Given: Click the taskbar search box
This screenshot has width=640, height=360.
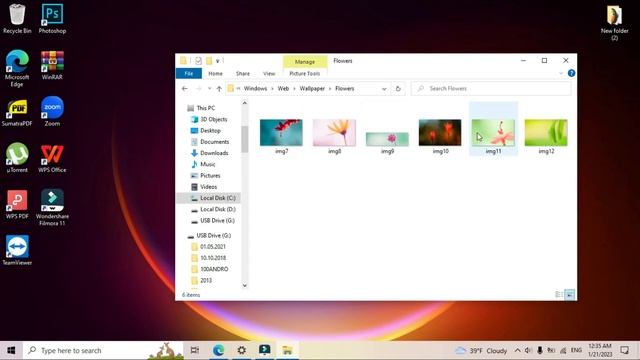Looking at the screenshot, I should tap(103, 350).
